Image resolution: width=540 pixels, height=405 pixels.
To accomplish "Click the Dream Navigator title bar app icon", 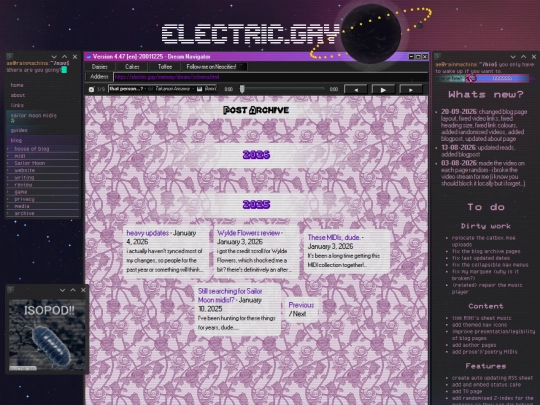I will pos(89,57).
